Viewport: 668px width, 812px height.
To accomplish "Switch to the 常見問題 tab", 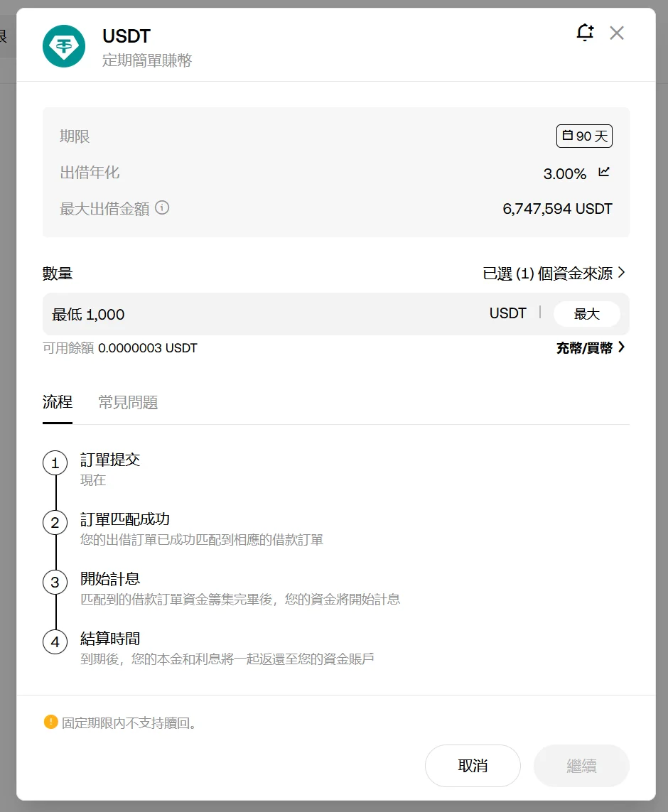I will [128, 402].
